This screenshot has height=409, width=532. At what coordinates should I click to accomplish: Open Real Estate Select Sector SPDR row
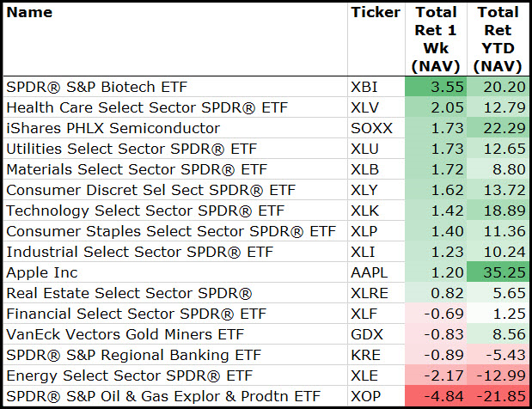pos(129,293)
